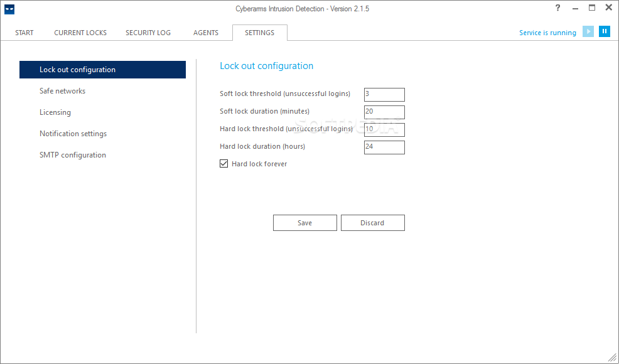Click the Lock out configuration heading
The height and width of the screenshot is (364, 619).
tap(266, 66)
